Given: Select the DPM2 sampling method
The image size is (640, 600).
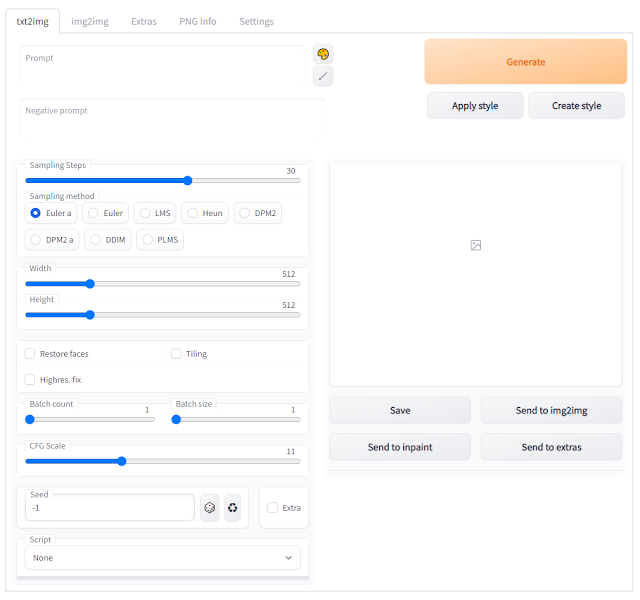Looking at the screenshot, I should coord(258,213).
